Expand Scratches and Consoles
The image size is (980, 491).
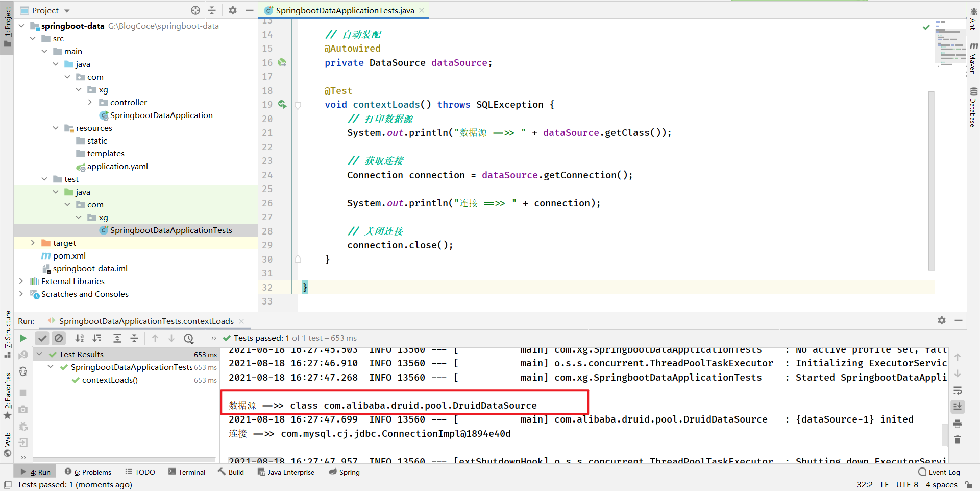click(21, 294)
